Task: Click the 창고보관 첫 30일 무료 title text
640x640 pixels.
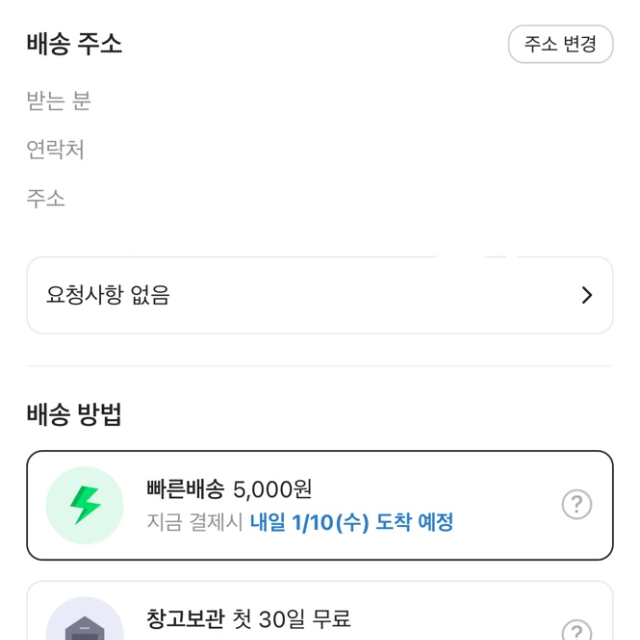Action: (248, 619)
